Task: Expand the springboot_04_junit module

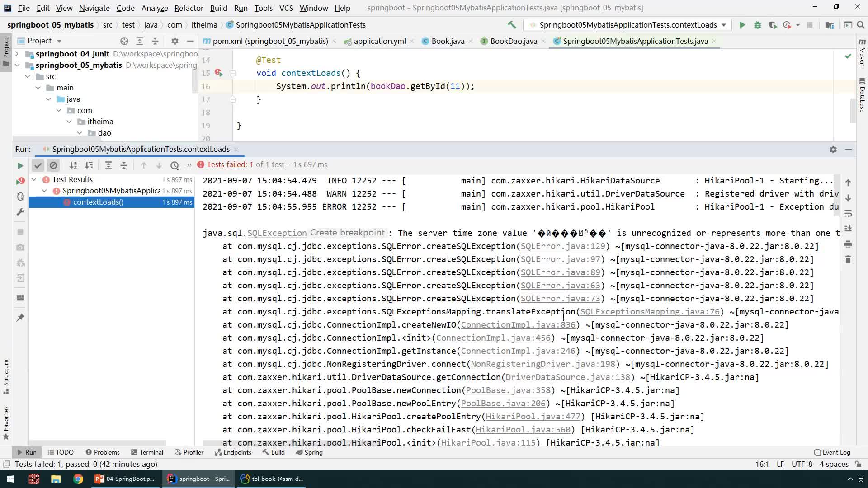Action: click(17, 54)
